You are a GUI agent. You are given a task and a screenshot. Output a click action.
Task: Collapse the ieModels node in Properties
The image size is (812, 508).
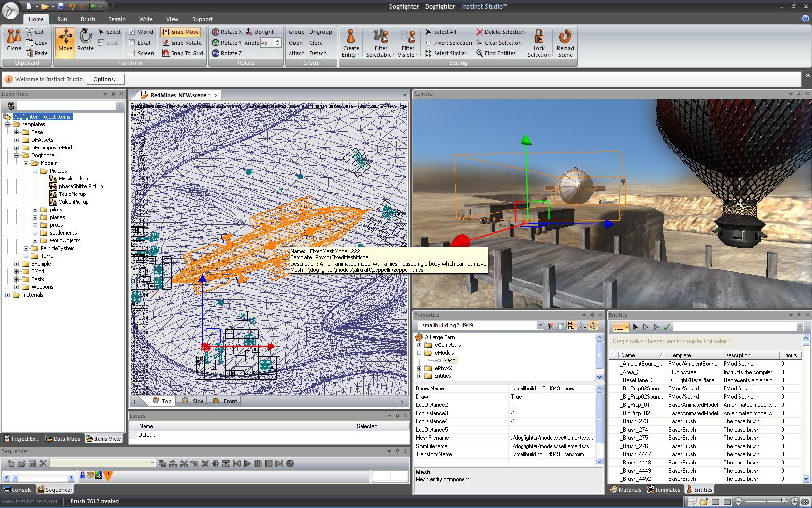(x=419, y=353)
